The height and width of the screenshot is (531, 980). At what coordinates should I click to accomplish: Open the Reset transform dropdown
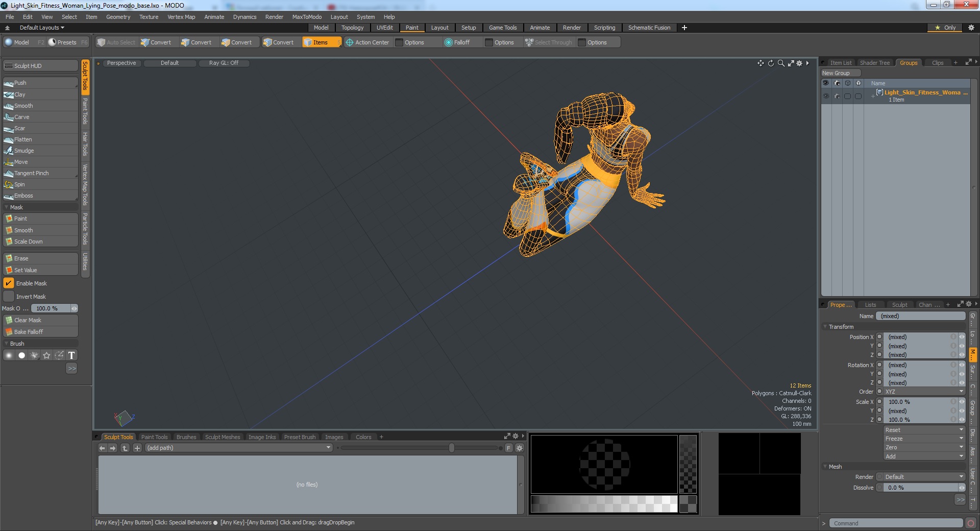[x=924, y=430]
